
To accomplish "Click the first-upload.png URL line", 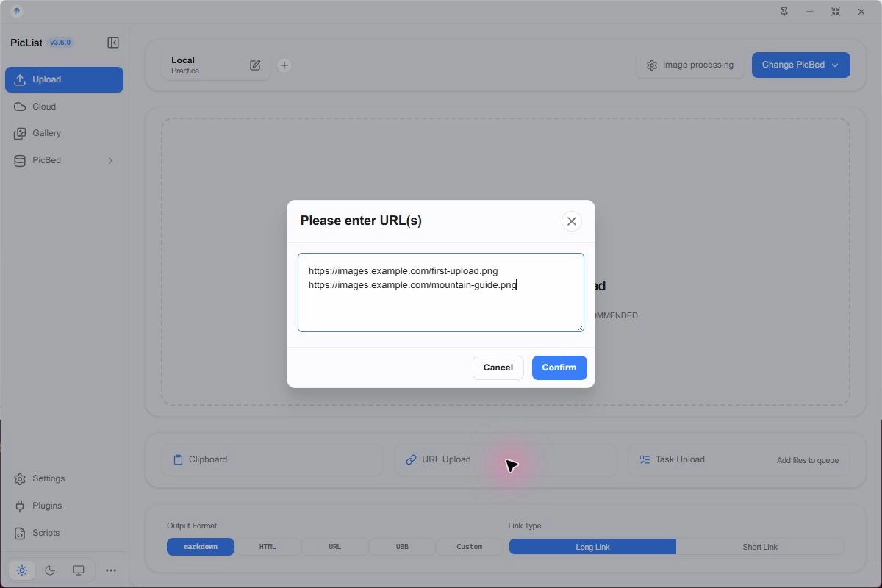I will coord(403,270).
